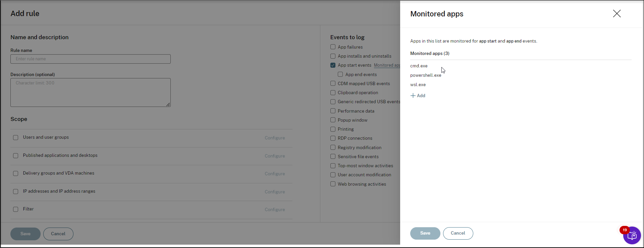Image resolution: width=644 pixels, height=248 pixels.
Task: Enable Printing event logging
Action: pyautogui.click(x=333, y=129)
